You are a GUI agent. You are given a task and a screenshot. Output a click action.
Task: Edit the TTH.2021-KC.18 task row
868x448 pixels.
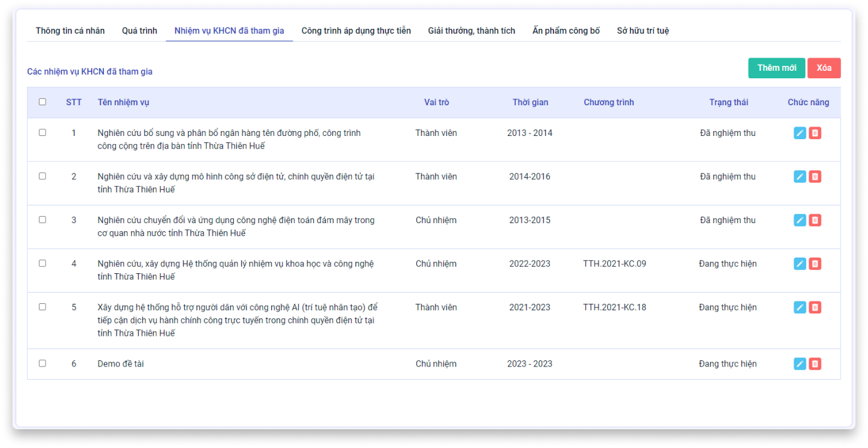click(x=800, y=307)
